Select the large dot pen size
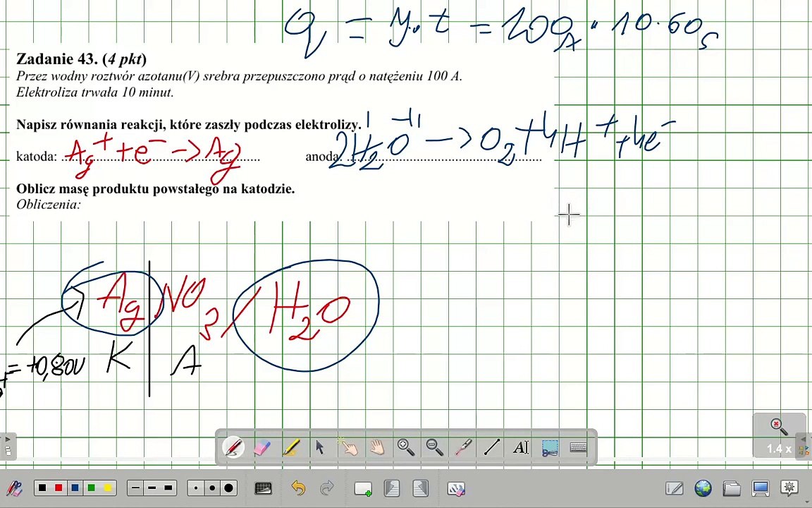Image resolution: width=812 pixels, height=508 pixels. pos(228,488)
